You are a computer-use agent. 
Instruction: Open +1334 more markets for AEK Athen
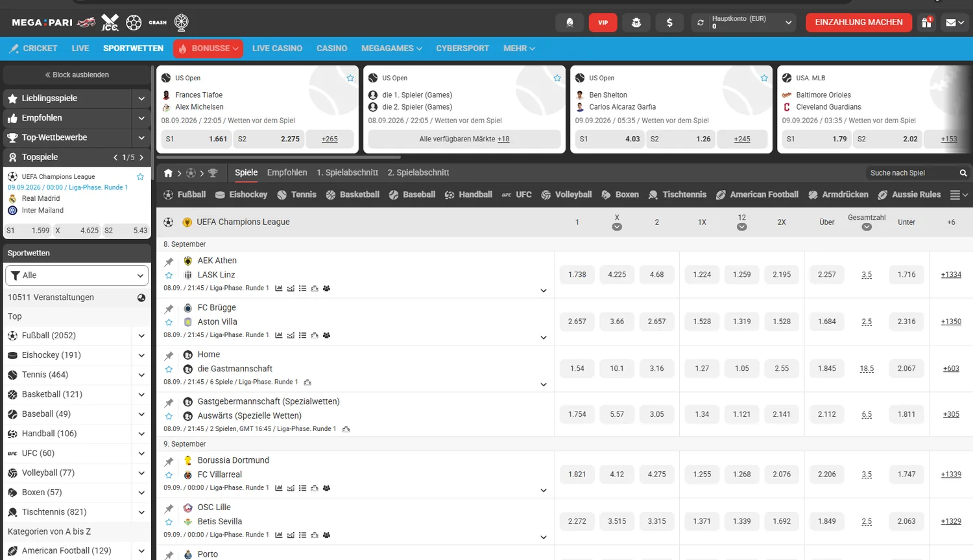951,275
